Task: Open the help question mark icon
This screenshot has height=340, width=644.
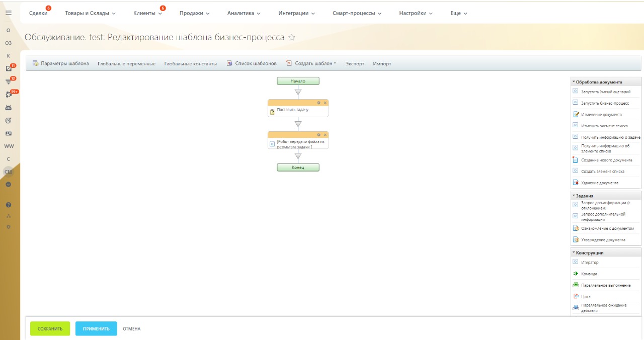Action: pyautogui.click(x=9, y=205)
